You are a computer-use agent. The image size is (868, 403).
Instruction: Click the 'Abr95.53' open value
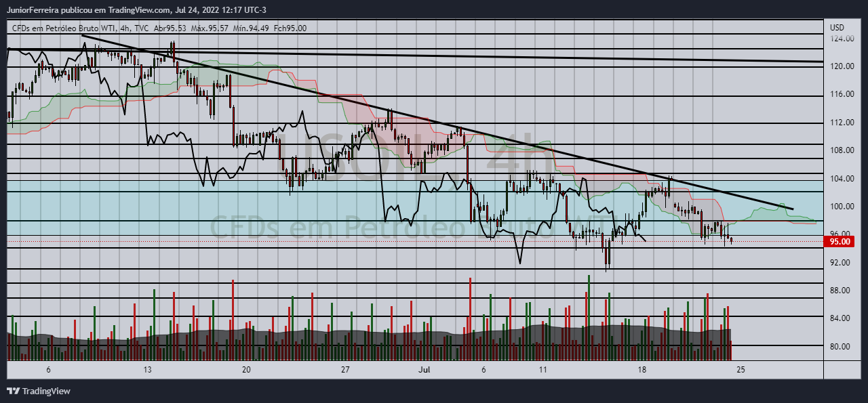tap(170, 28)
